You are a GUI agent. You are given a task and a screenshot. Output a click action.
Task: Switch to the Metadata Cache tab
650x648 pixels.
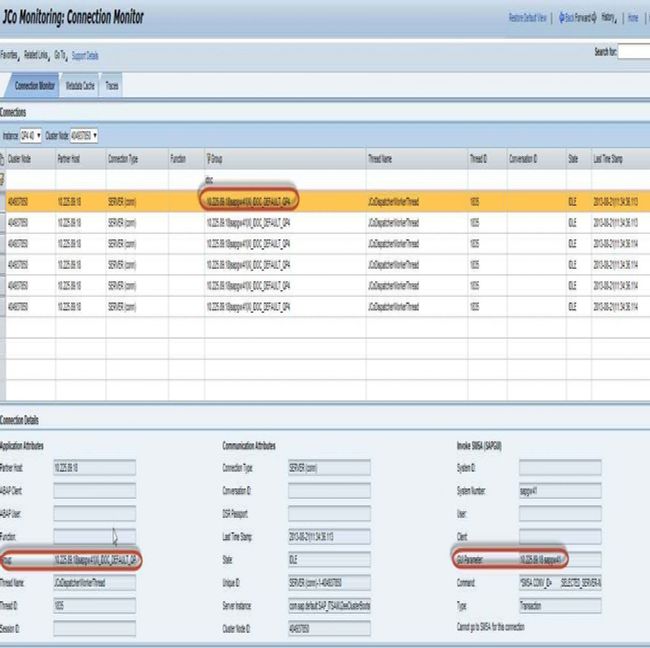[x=80, y=86]
